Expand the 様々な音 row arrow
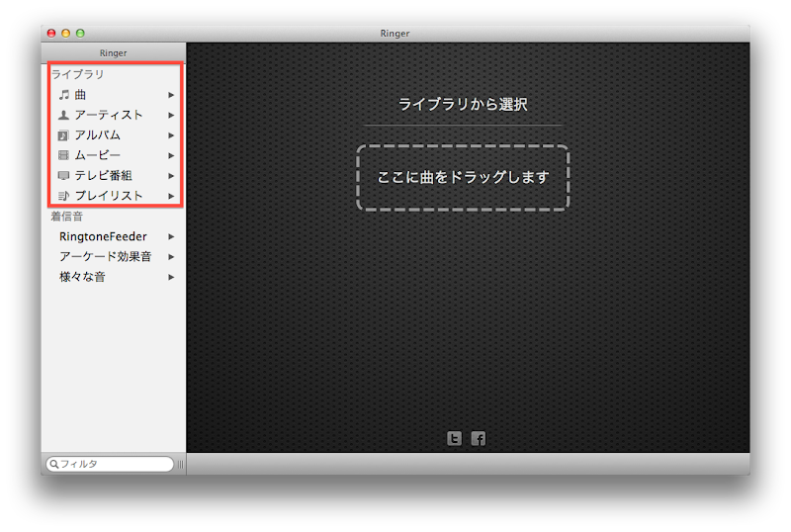Image resolution: width=791 pixels, height=532 pixels. coord(171,277)
